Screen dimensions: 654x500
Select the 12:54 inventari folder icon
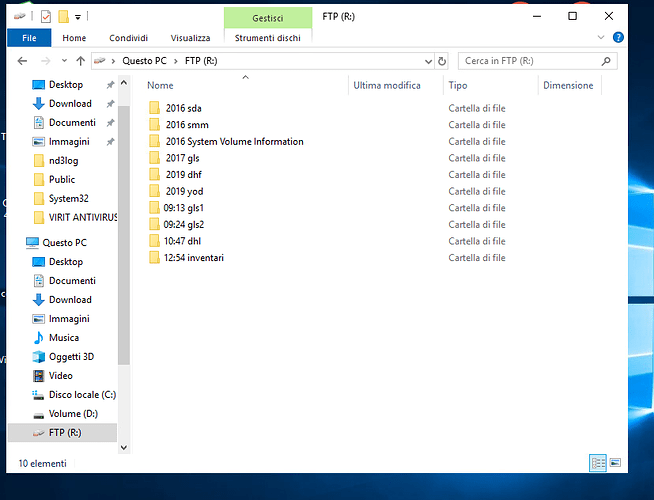(x=154, y=258)
